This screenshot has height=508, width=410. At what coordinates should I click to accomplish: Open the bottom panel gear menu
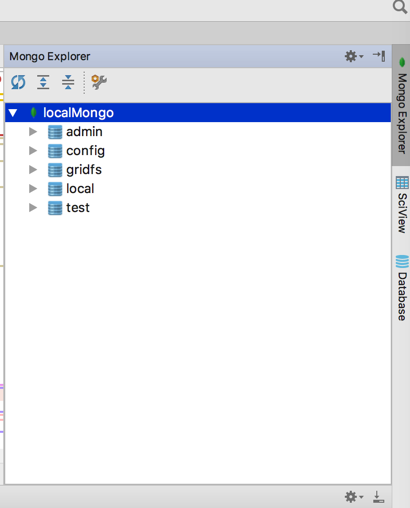tap(354, 497)
